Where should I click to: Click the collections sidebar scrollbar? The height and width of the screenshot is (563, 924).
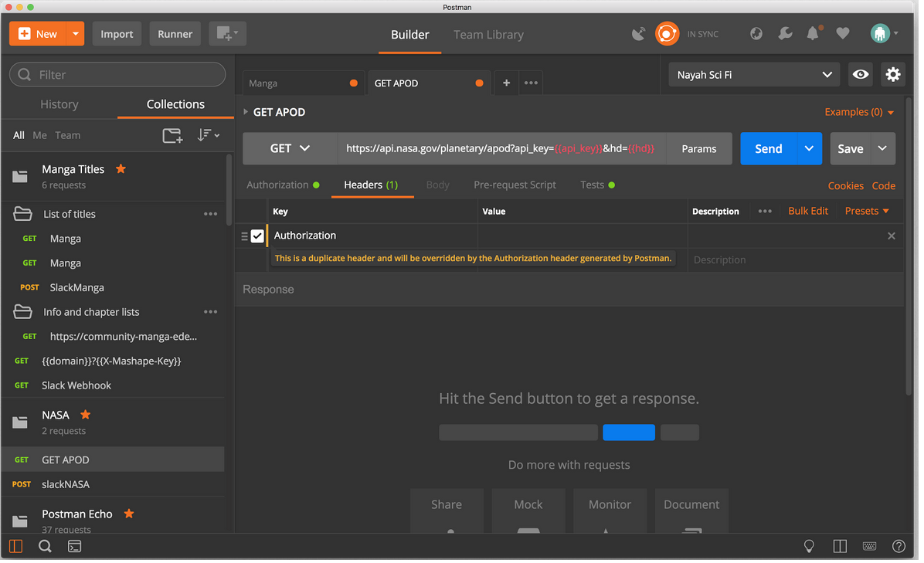point(229,190)
